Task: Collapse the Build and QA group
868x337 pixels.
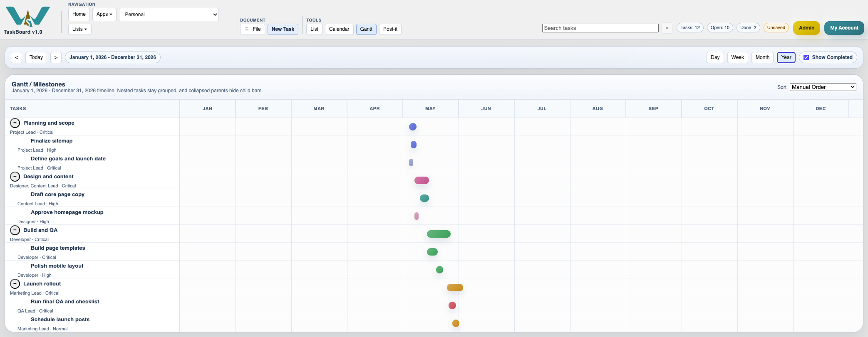Action: [x=15, y=230]
